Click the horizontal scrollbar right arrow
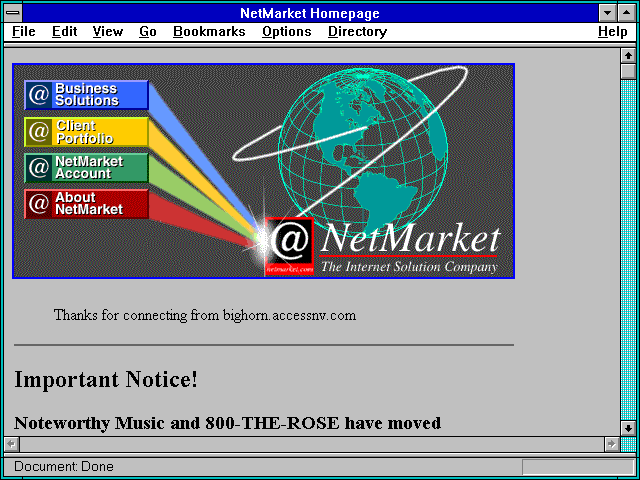The image size is (640, 480). (611, 444)
